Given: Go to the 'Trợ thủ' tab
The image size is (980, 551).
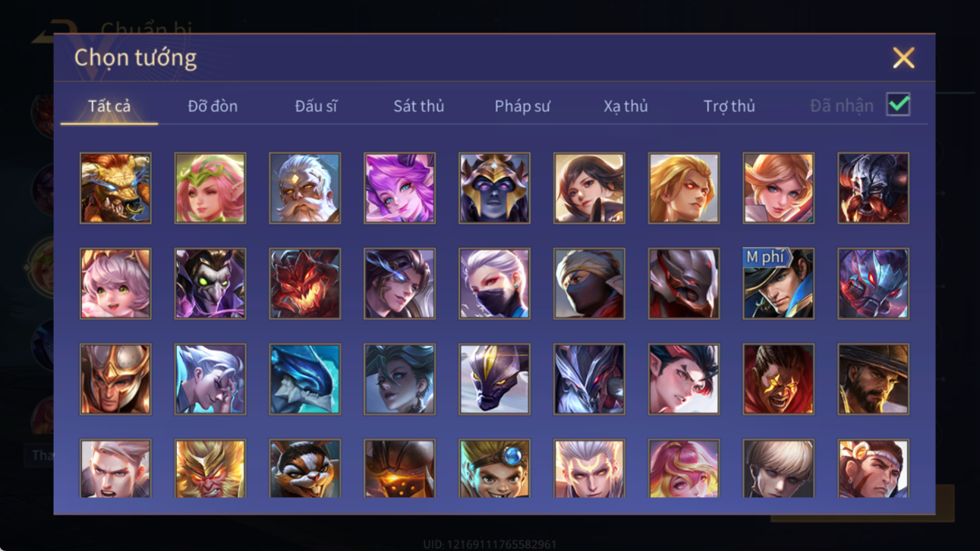Looking at the screenshot, I should click(729, 106).
